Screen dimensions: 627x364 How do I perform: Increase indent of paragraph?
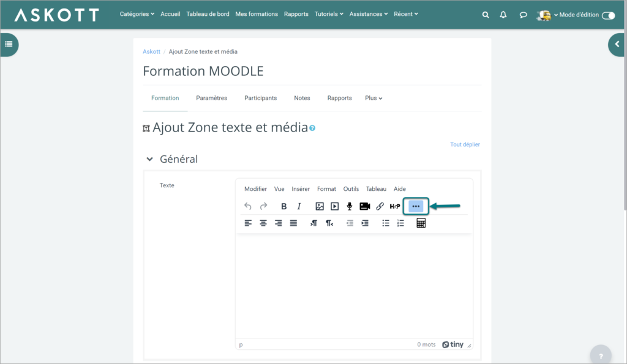click(x=365, y=223)
